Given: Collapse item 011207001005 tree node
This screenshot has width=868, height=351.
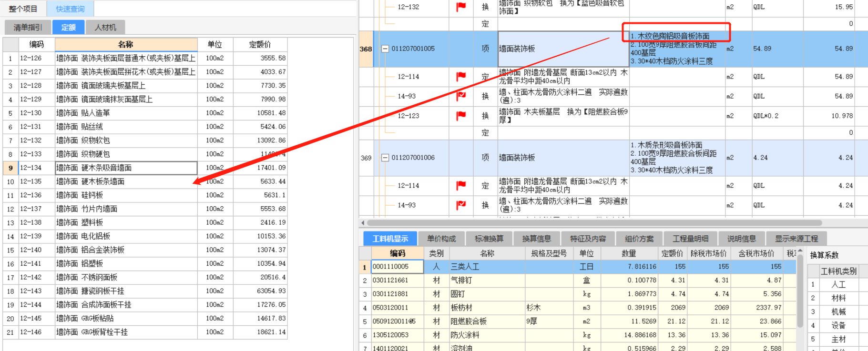Looking at the screenshot, I should tap(385, 49).
